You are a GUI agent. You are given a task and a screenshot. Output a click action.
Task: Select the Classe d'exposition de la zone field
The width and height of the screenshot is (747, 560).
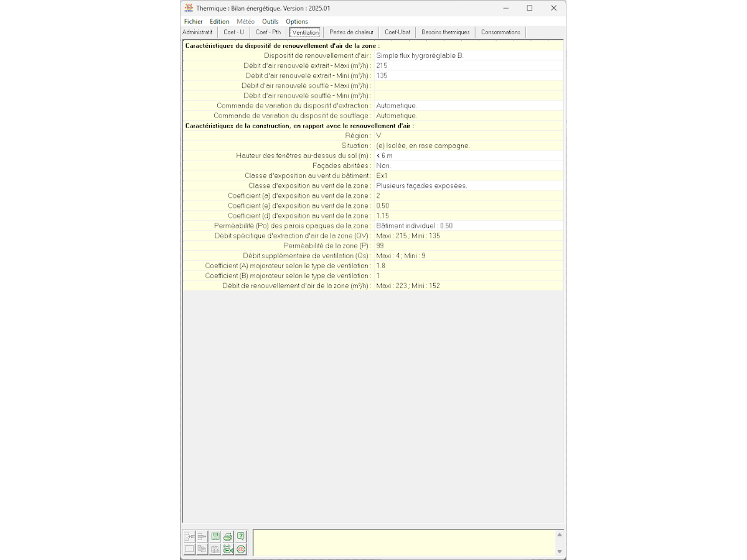(468, 185)
